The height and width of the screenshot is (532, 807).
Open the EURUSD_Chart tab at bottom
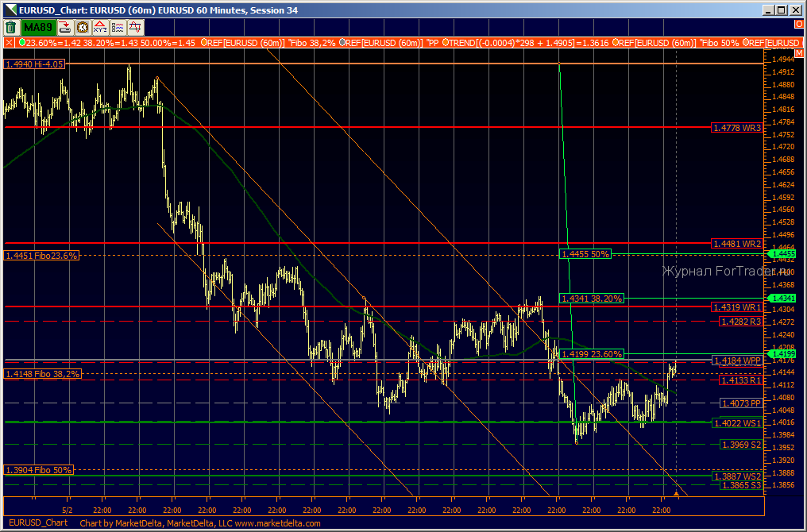coord(37,522)
